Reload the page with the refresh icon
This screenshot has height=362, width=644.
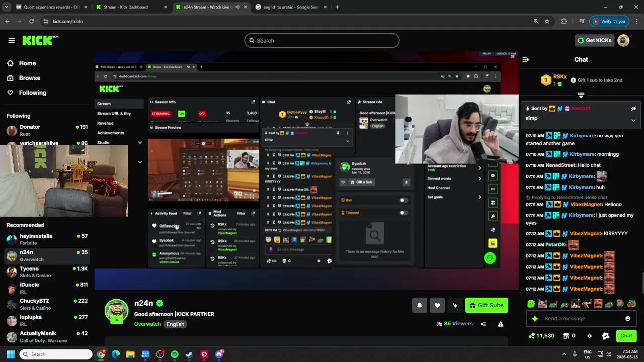[31, 21]
